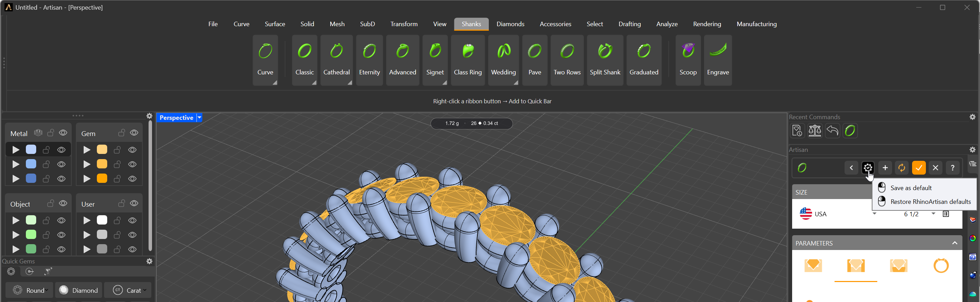Expand the first Metal layer arrow

pos(16,150)
